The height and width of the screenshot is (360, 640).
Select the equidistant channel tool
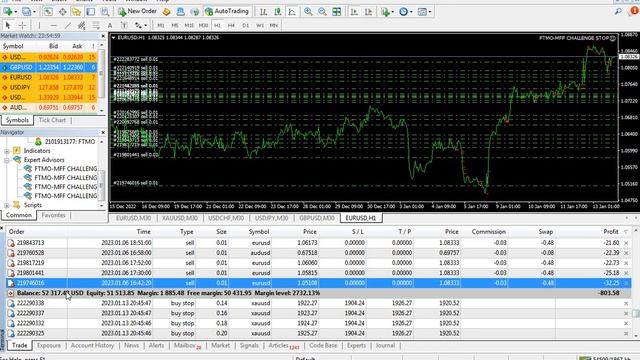[82, 25]
